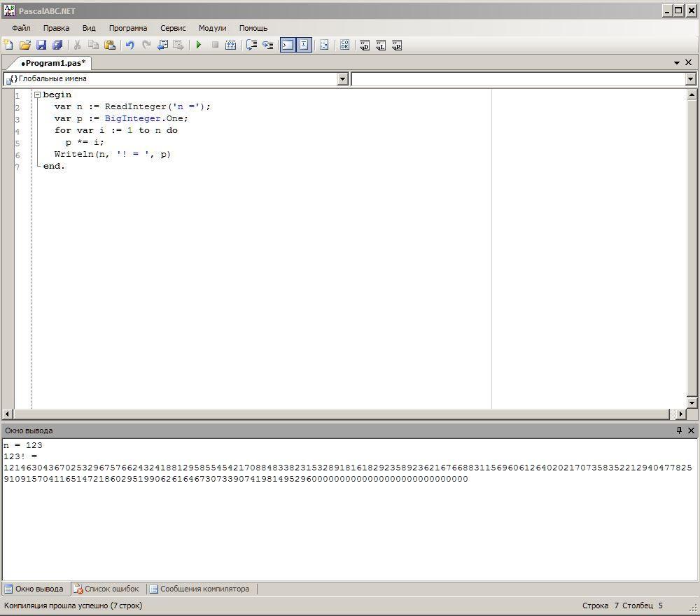This screenshot has height=616, width=700.
Task: Toggle the input panel toolbar button
Action: (304, 45)
